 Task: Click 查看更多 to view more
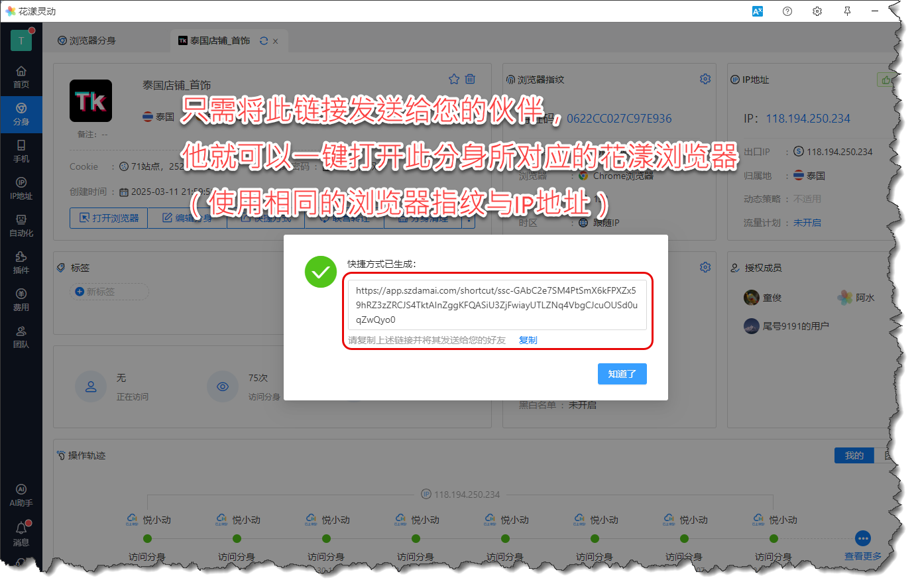coord(863,556)
